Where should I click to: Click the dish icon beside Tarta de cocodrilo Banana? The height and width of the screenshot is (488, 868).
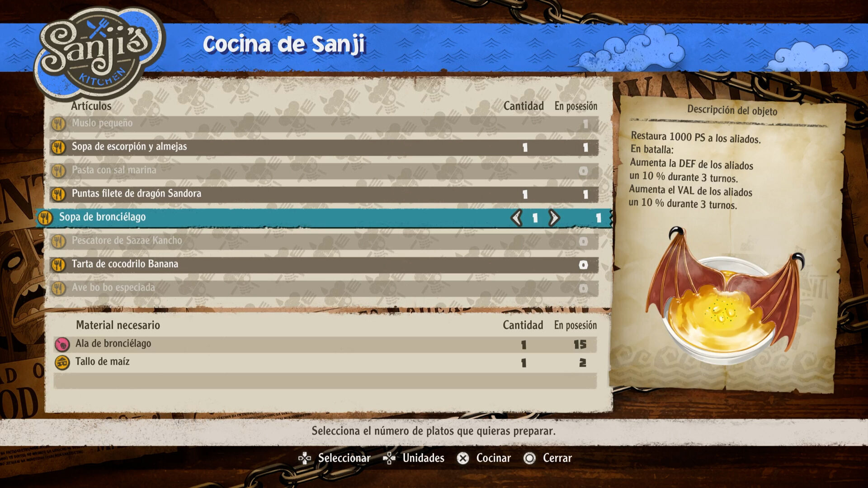coord(58,265)
